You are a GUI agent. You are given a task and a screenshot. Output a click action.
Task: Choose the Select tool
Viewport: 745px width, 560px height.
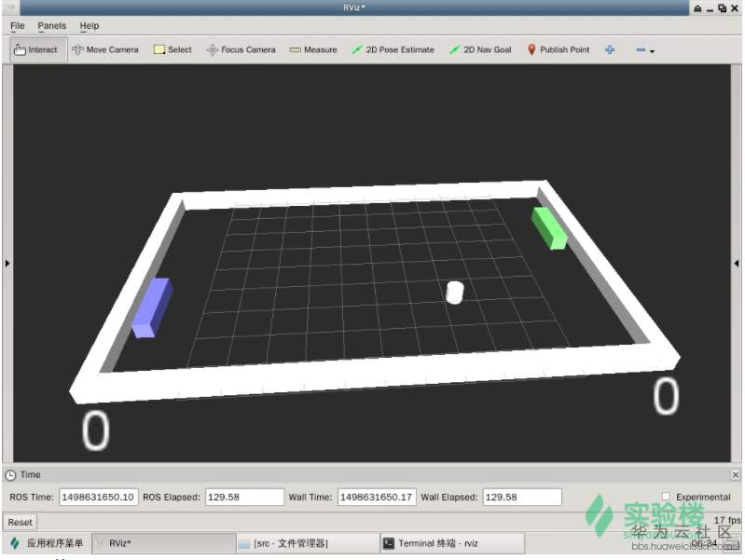[x=172, y=49]
